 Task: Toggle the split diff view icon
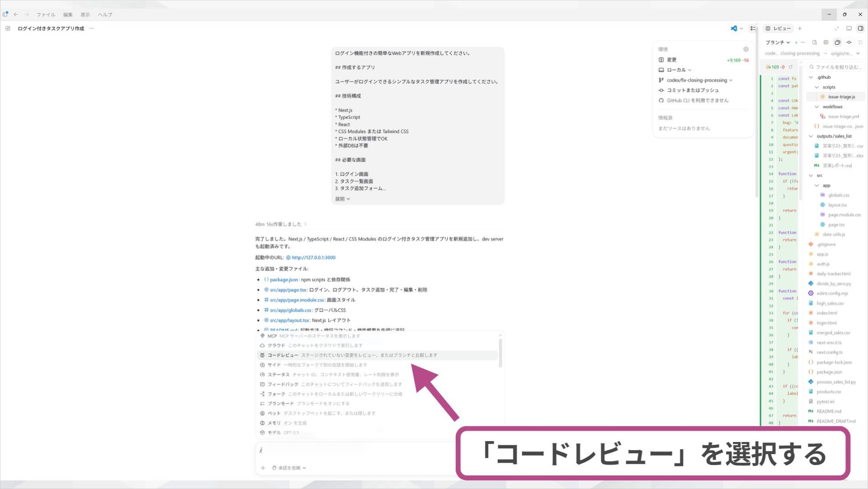(x=826, y=43)
